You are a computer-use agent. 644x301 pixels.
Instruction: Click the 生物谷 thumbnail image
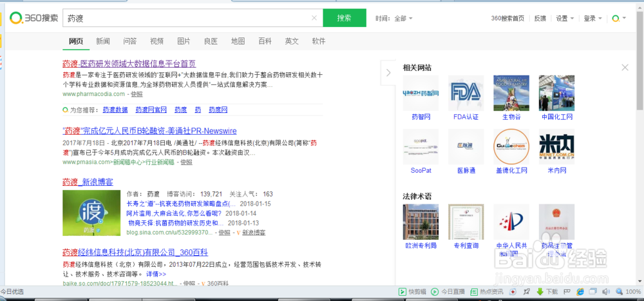tap(511, 93)
